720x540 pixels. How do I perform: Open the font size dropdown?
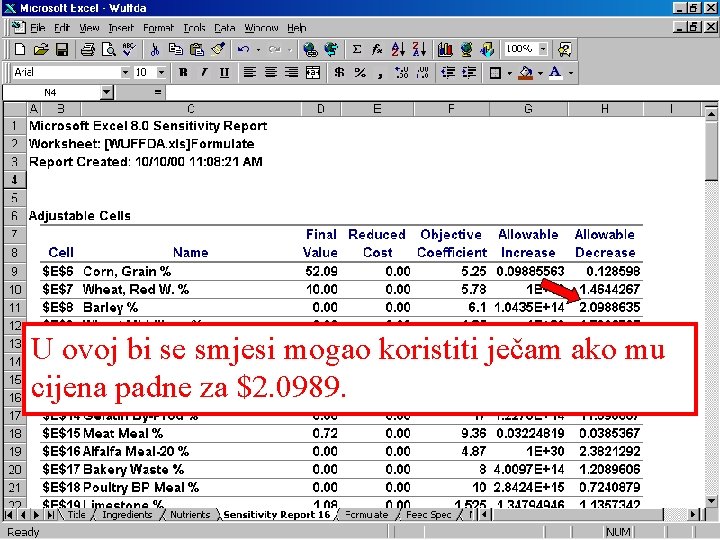coord(161,73)
